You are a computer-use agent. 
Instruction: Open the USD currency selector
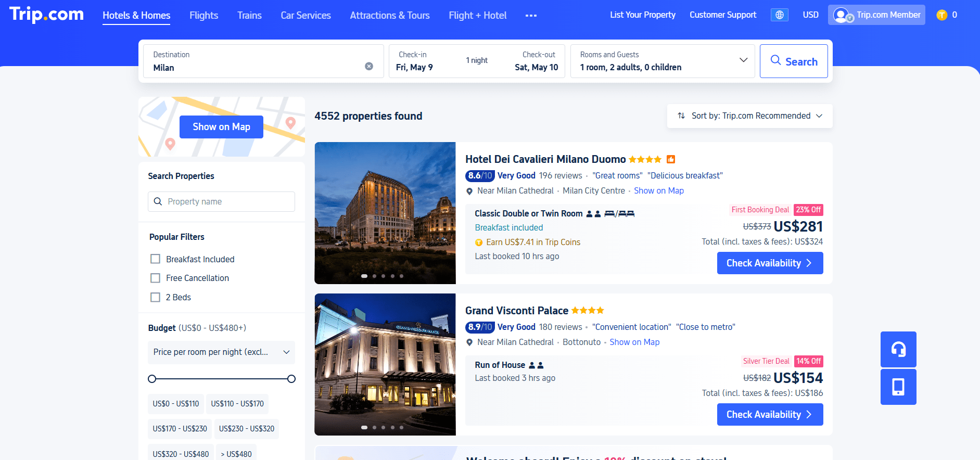810,15
